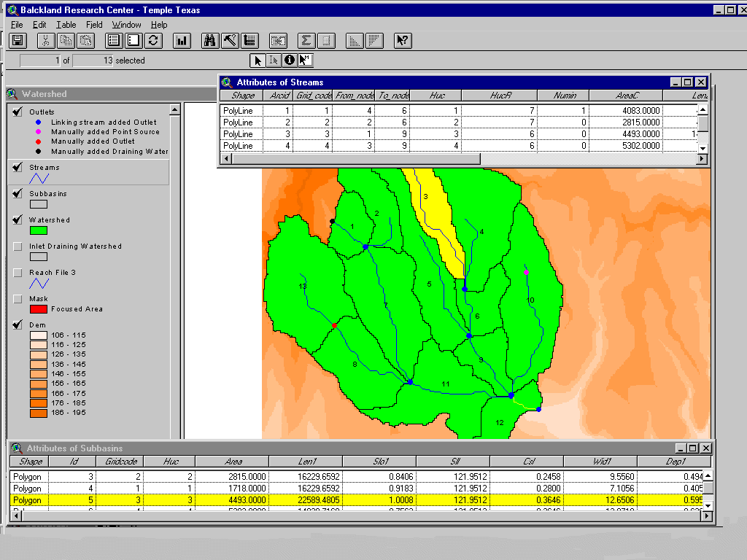Enable the Reach File 3 layer
Screen dimensions: 747x560
click(x=18, y=273)
